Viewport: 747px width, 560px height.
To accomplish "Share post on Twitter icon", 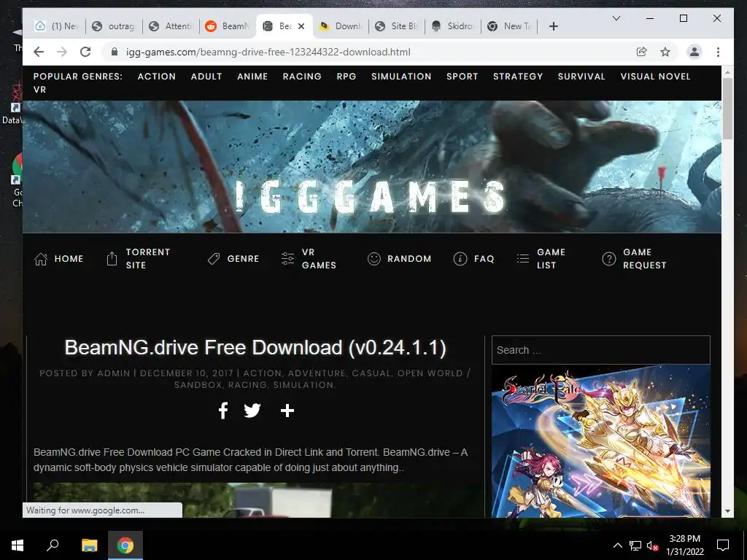I will pyautogui.click(x=252, y=411).
